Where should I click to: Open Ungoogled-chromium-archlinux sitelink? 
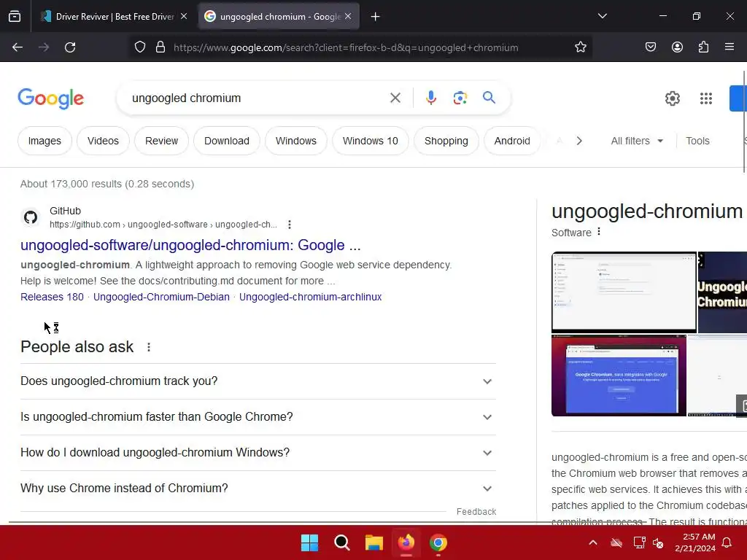pos(311,297)
